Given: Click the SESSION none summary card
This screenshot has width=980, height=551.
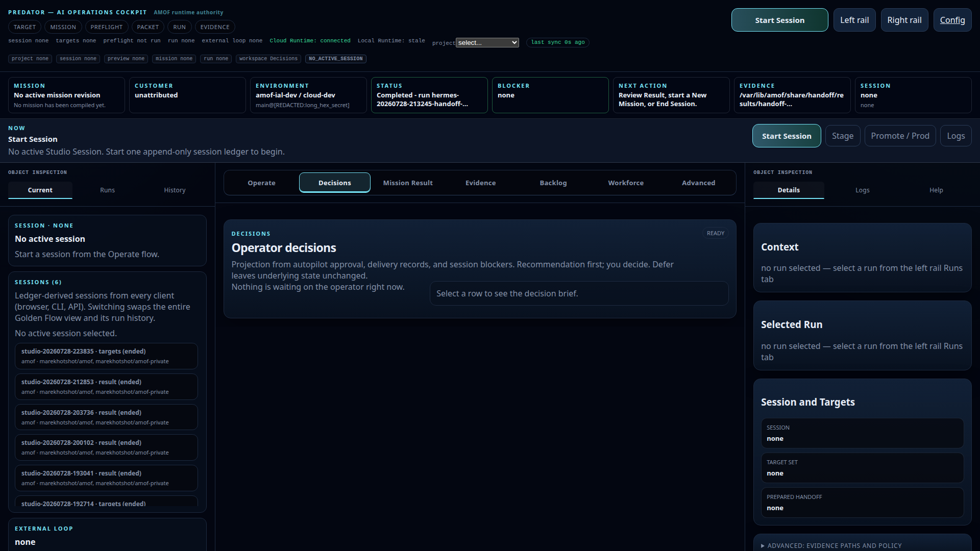Looking at the screenshot, I should (913, 95).
